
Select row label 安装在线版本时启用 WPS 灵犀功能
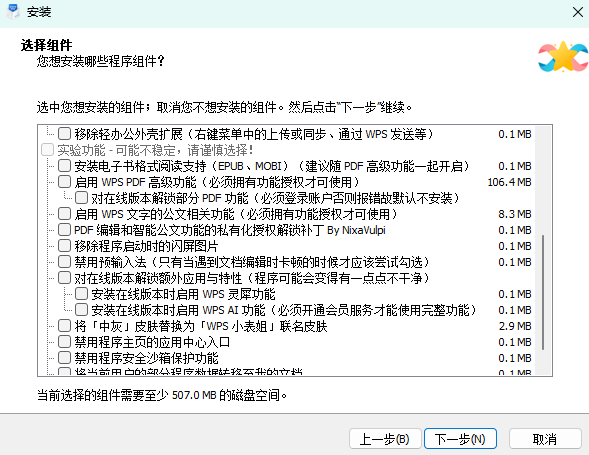183,294
